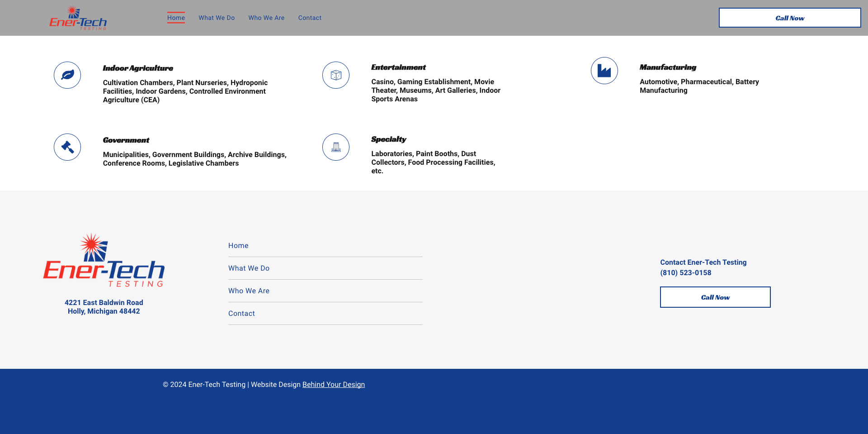Follow the footer Contact link
Viewport: 868px width, 434px height.
coord(241,314)
